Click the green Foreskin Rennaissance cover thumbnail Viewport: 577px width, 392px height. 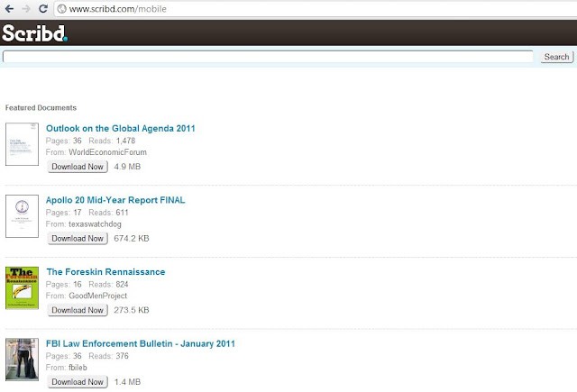tap(22, 288)
